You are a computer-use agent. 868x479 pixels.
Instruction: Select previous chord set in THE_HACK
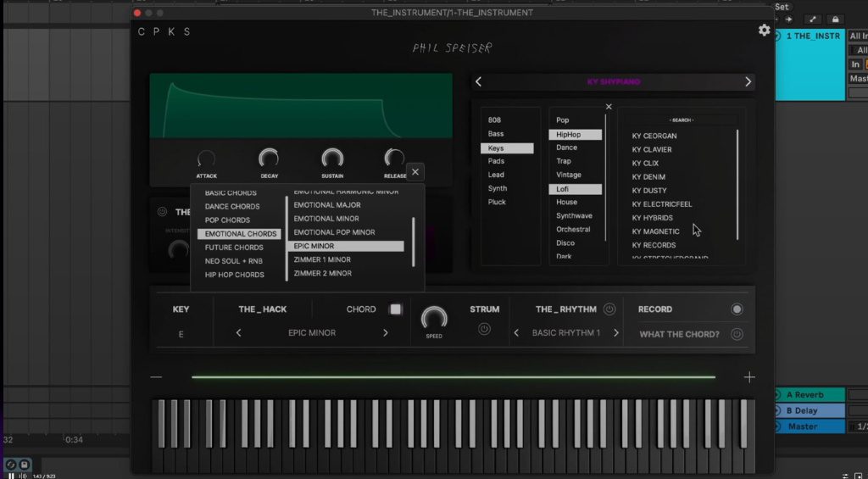tap(238, 333)
